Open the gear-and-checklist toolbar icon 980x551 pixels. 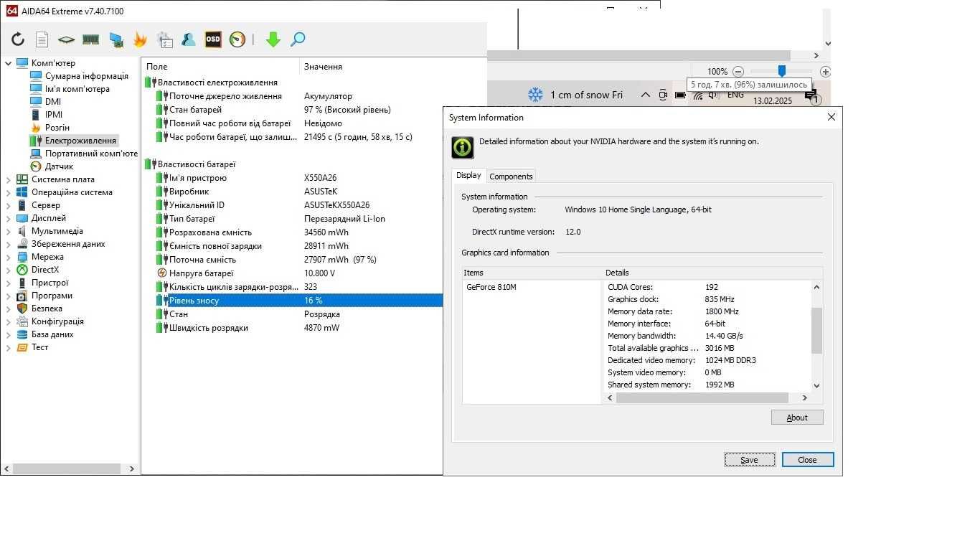(164, 39)
